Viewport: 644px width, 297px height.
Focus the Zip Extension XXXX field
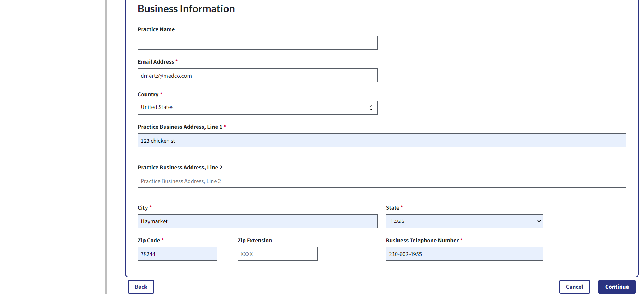[277, 254]
